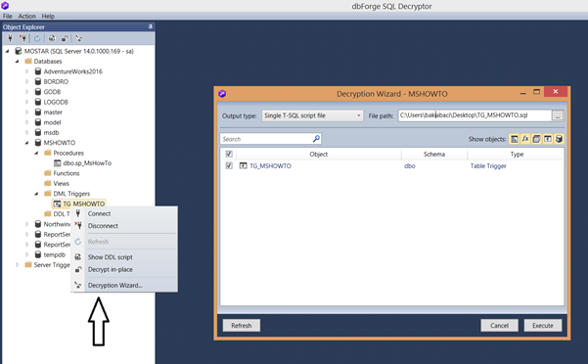The width and height of the screenshot is (588, 364).
Task: Click the Refresh button in the wizard
Action: click(x=242, y=326)
